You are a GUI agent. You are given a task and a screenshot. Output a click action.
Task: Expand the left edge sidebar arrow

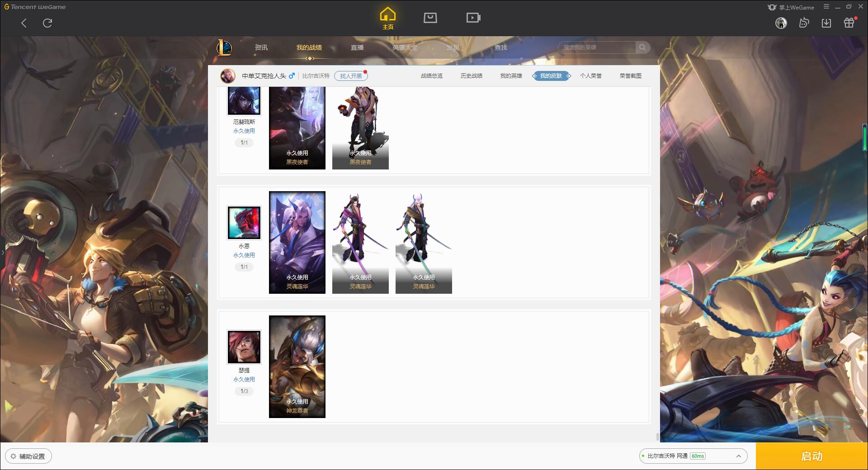[x=2, y=252]
